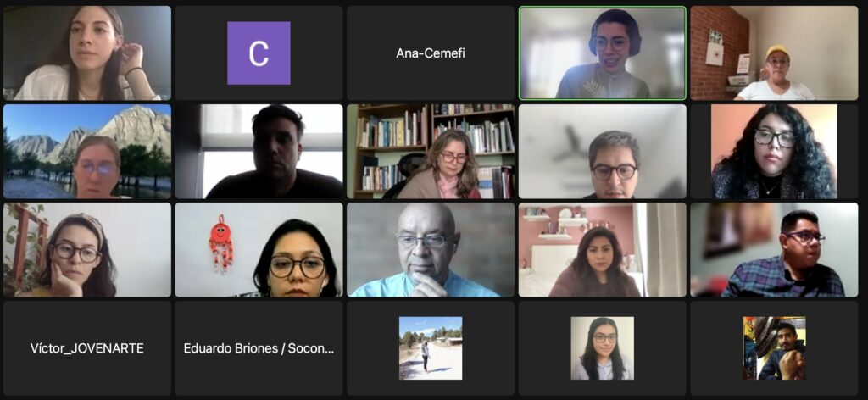Viewport: 868px width, 400px height.
Task: Select the purple C avatar tile
Action: coord(259,53)
